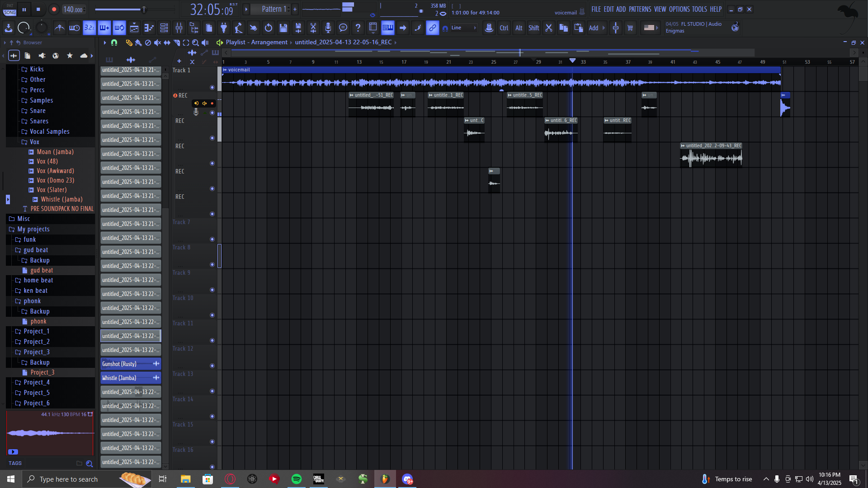This screenshot has width=868, height=488.
Task: Open the Mixer window icon
Action: 179,28
